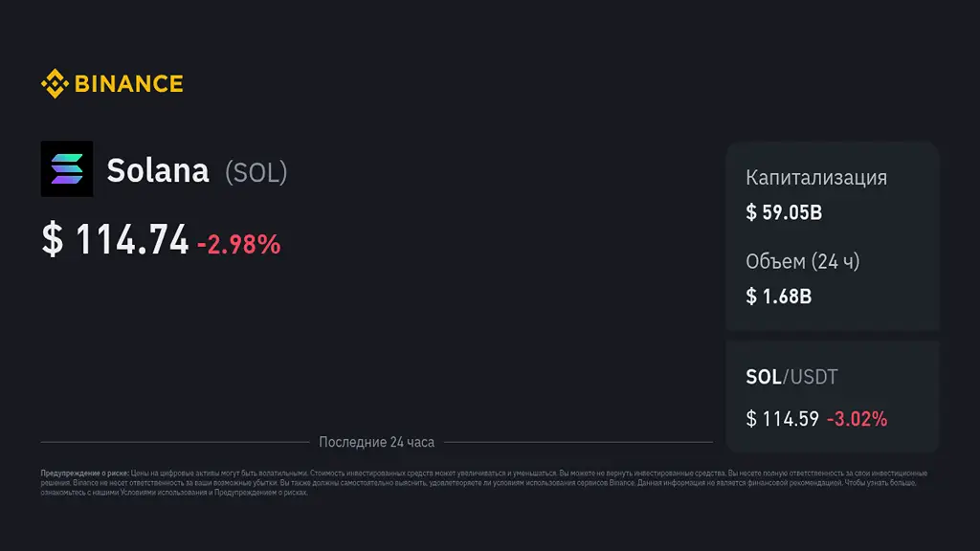This screenshot has height=551, width=980.
Task: Select the $ 59.05B market cap value
Action: click(x=784, y=212)
